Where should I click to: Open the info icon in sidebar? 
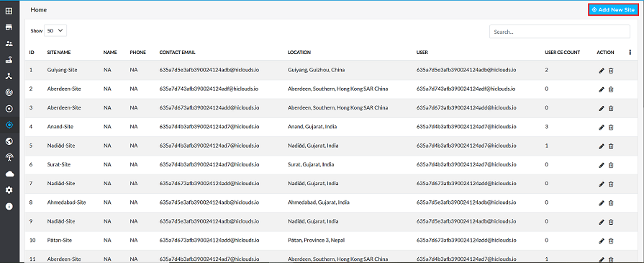9,206
